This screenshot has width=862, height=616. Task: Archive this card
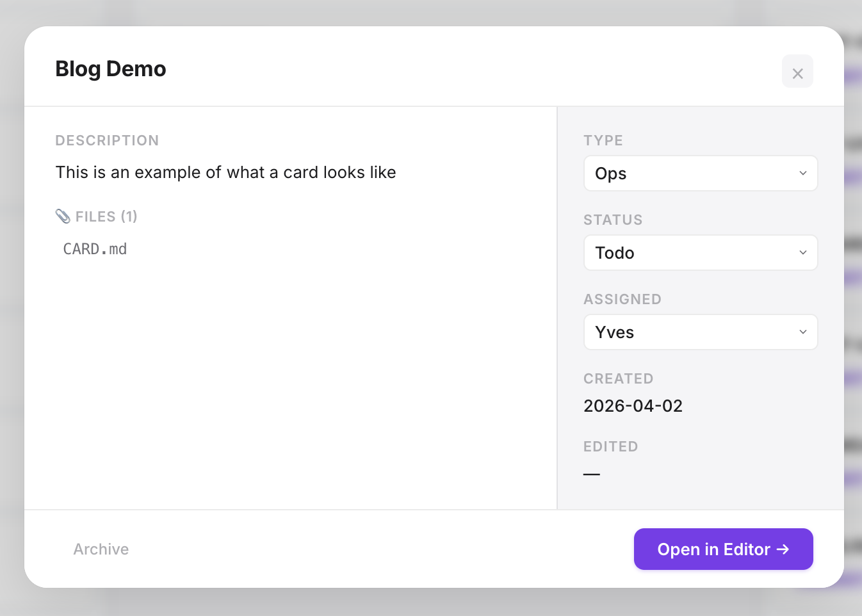[101, 549]
